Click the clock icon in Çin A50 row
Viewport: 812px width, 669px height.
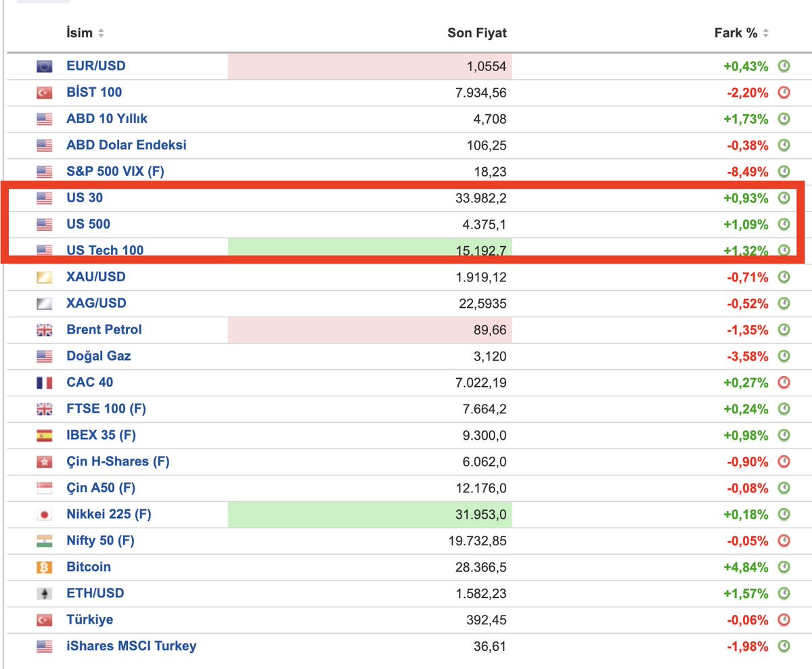point(784,488)
